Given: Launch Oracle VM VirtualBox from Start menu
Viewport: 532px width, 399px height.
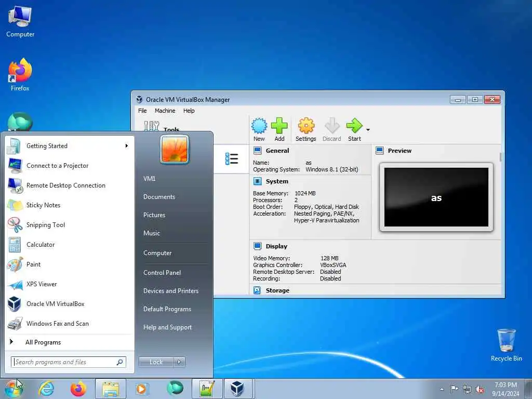Looking at the screenshot, I should [x=68, y=303].
